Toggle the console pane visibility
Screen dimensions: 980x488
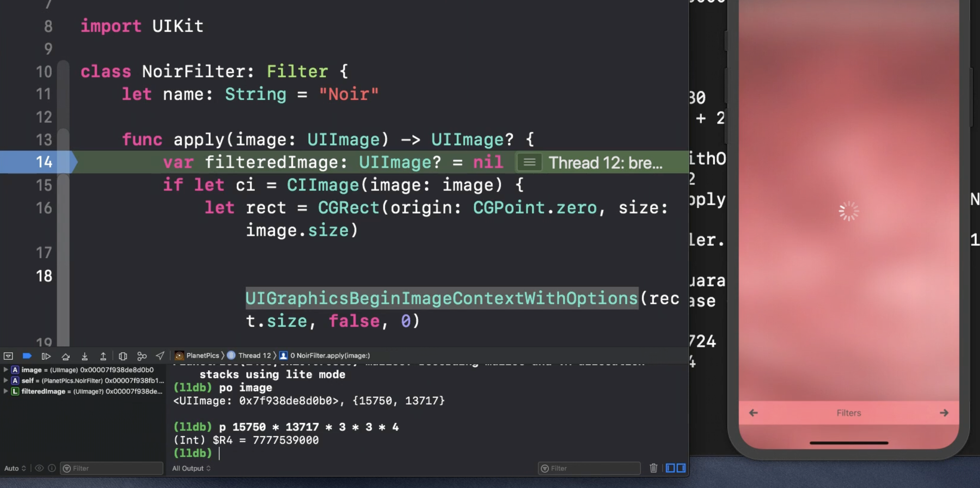(681, 468)
